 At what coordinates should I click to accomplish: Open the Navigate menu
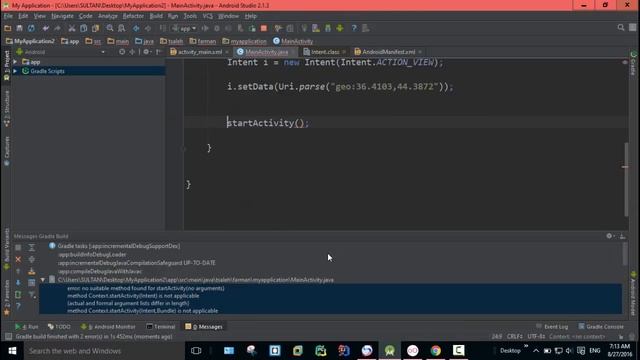[x=62, y=16]
